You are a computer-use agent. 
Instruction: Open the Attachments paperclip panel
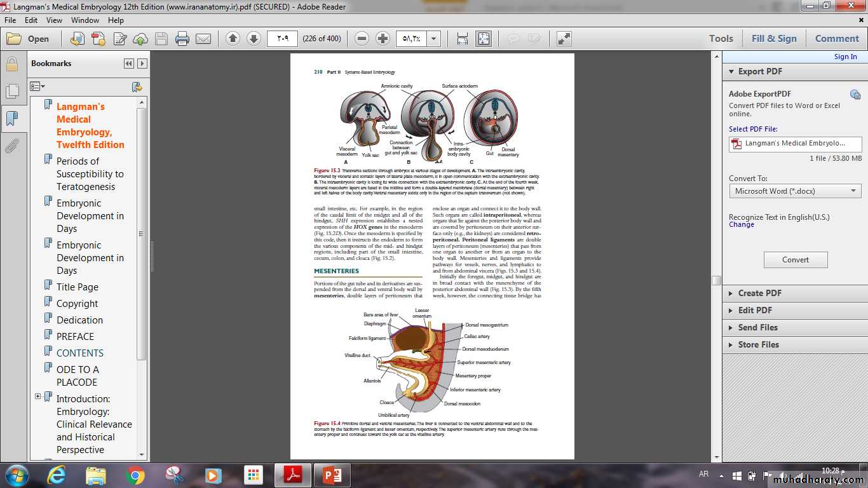11,147
